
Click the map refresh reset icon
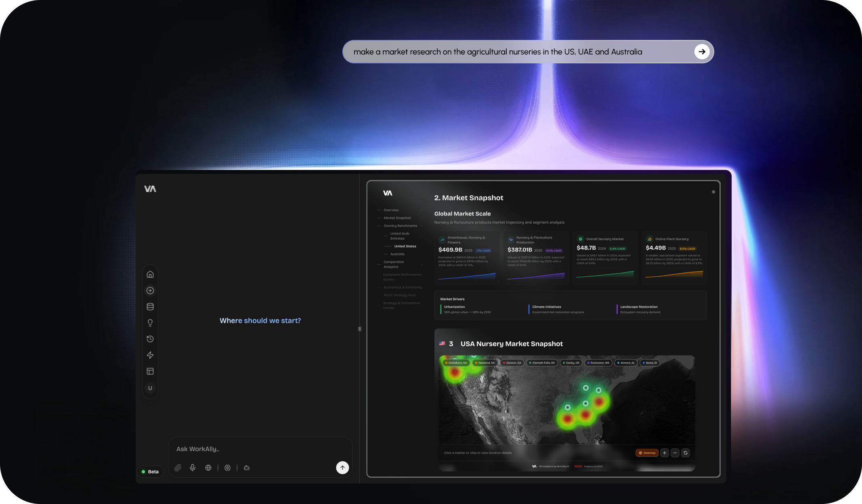[x=686, y=453]
